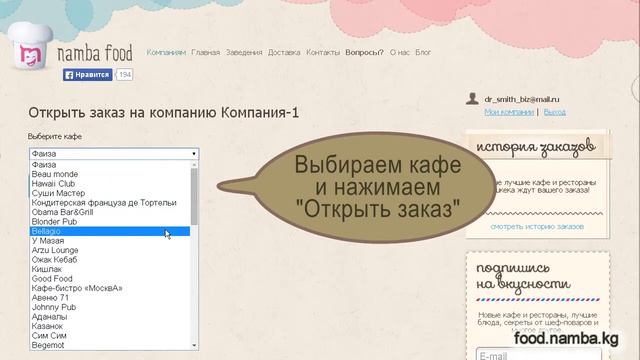The image size is (640, 360).
Task: Select Obama Bar&Grill in the list
Action: [110, 212]
